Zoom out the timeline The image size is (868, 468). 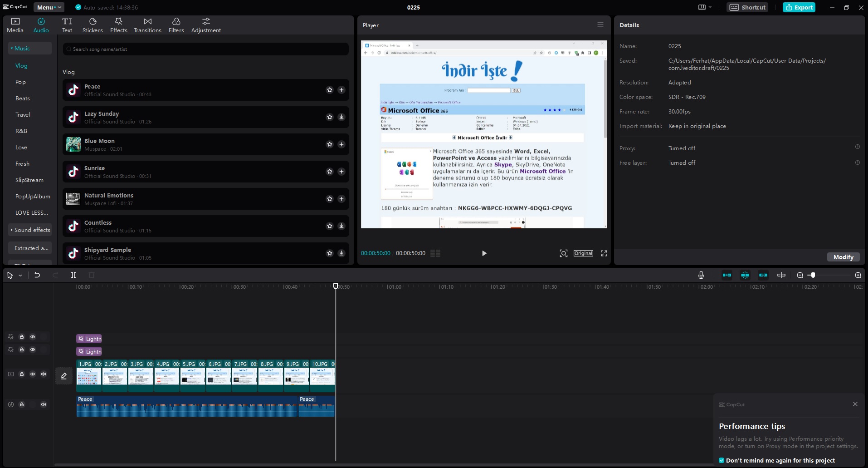click(800, 275)
